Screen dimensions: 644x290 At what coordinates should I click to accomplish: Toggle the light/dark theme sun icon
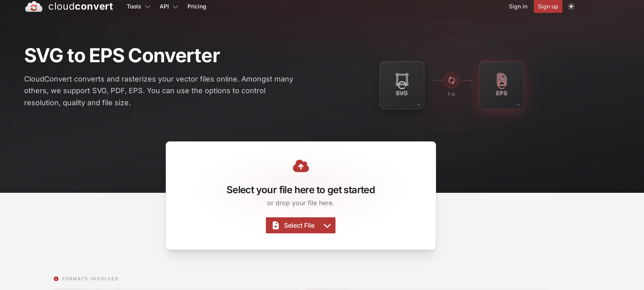[571, 6]
